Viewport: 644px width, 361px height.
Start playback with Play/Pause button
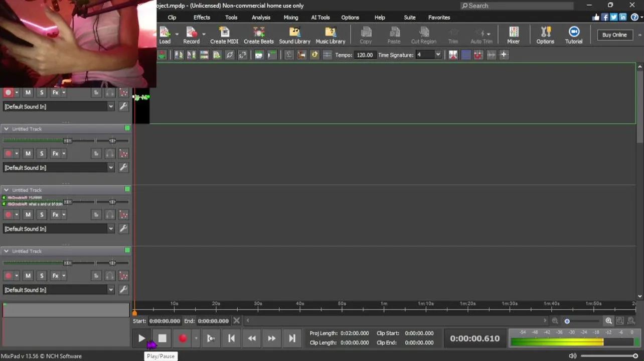[141, 338]
